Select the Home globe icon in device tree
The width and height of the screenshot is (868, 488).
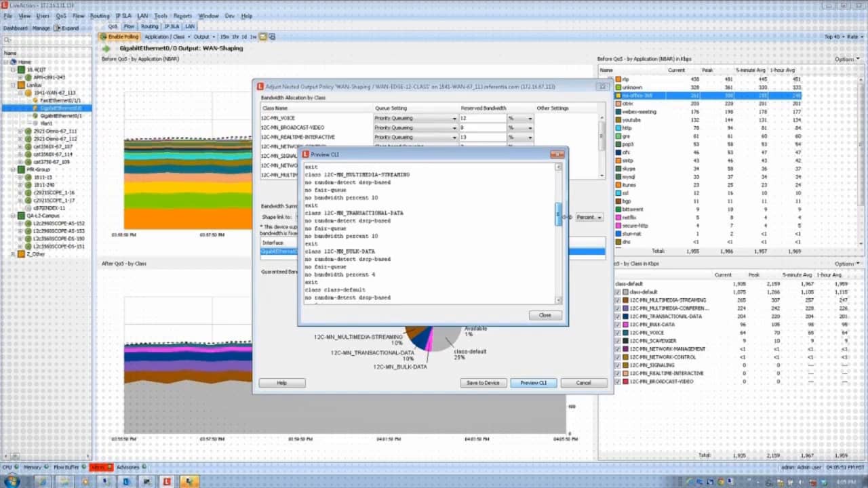click(12, 62)
